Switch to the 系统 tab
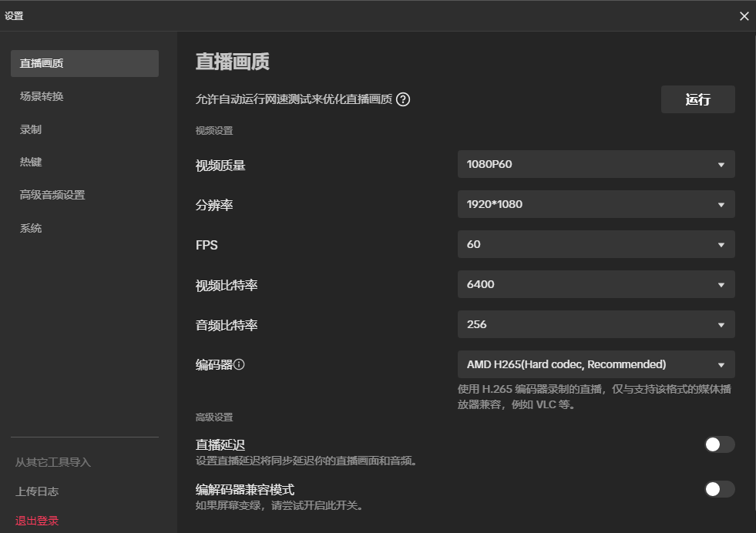The image size is (756, 533). click(x=30, y=228)
